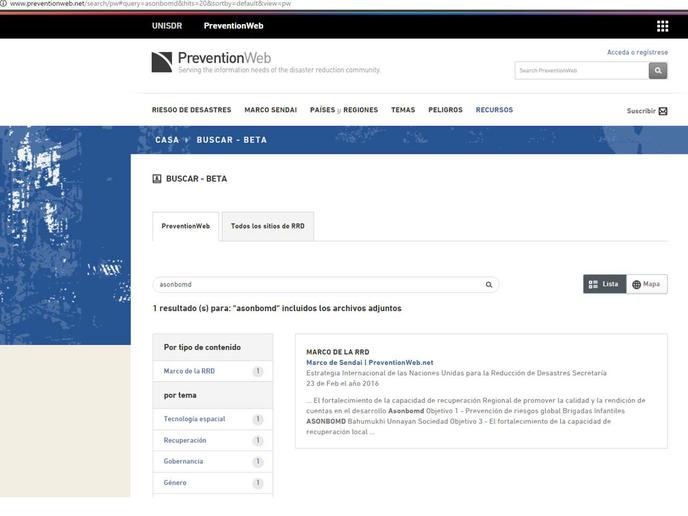Click Buscar - Beta breadcrumb

pos(232,140)
